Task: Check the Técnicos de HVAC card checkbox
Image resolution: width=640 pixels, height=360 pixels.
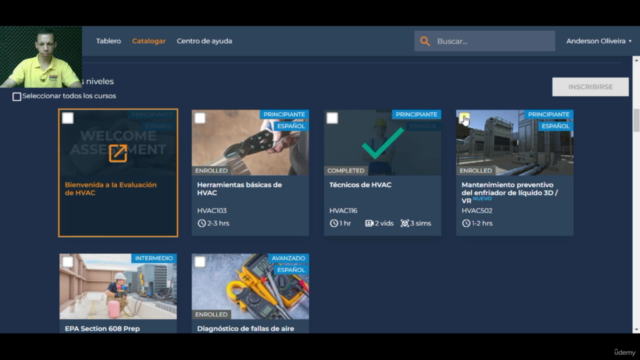Action: 332,118
